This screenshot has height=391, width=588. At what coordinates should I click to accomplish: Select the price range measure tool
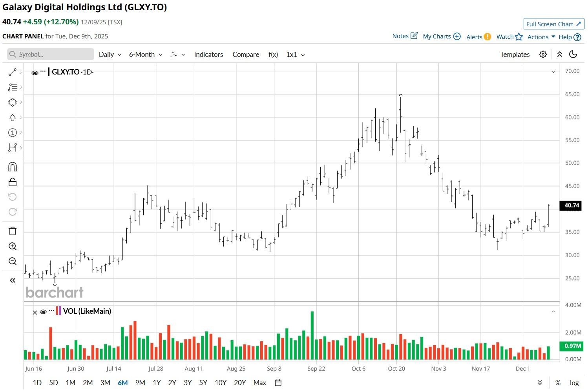[x=13, y=147]
